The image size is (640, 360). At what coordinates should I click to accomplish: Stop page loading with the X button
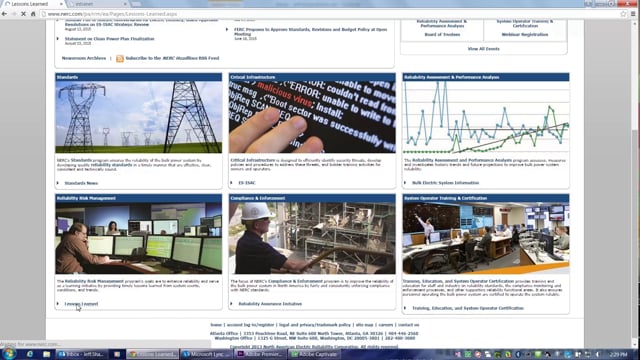point(23,14)
